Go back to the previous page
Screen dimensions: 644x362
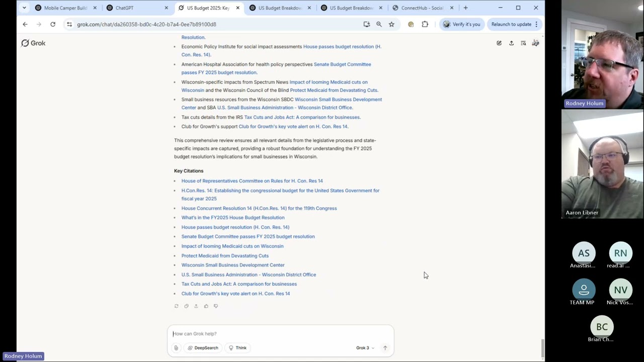pyautogui.click(x=25, y=24)
